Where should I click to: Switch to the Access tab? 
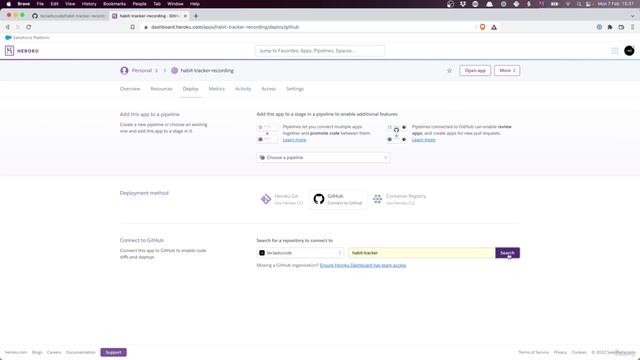coord(269,89)
